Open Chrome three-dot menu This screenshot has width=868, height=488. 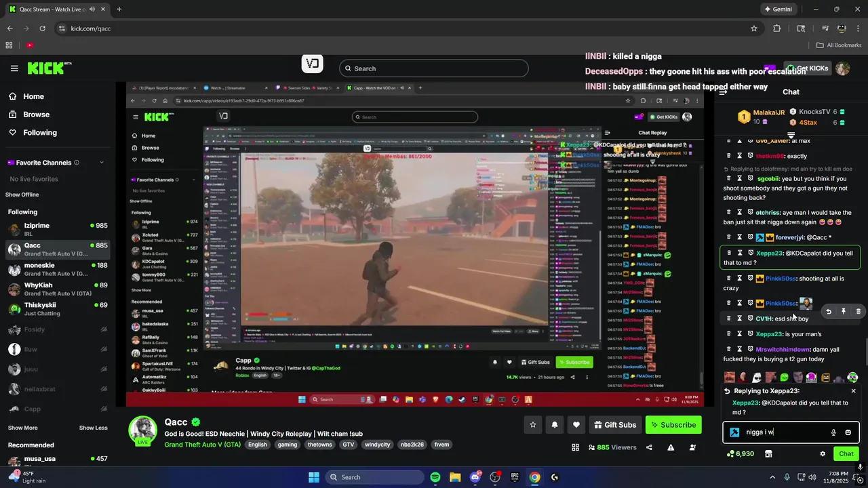click(857, 28)
